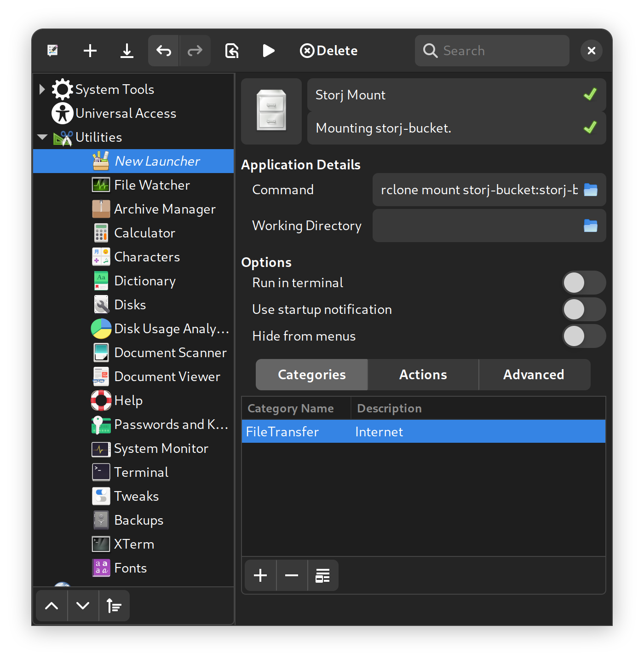Remove category with minus button

pos(292,575)
